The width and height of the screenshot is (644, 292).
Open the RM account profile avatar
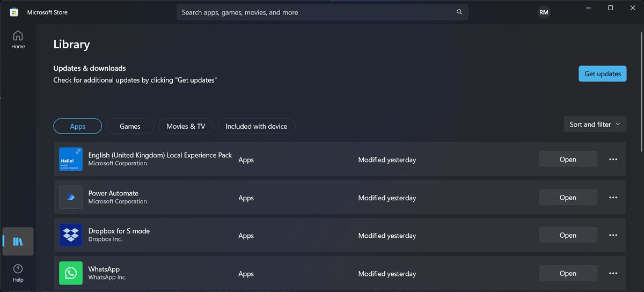(544, 12)
